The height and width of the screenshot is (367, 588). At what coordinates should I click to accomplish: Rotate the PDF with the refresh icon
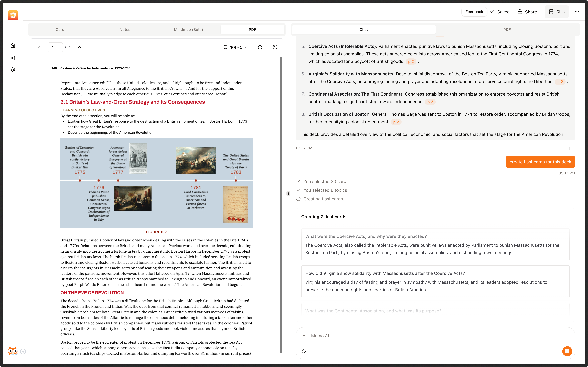click(260, 47)
